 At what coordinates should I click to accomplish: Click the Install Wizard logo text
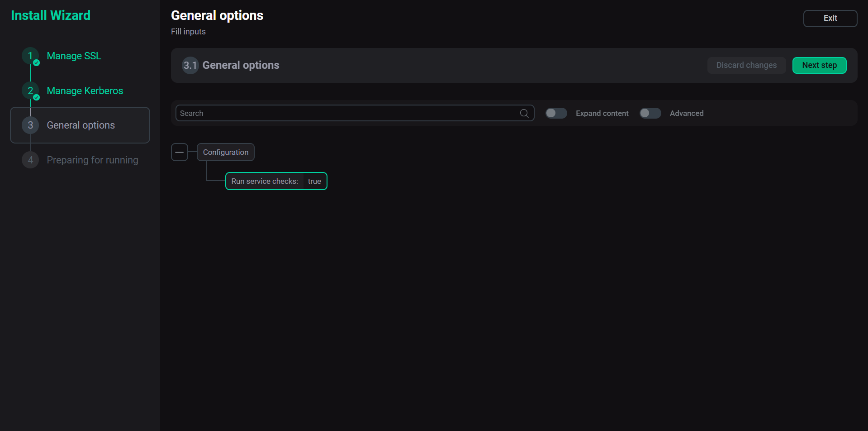pyautogui.click(x=51, y=15)
